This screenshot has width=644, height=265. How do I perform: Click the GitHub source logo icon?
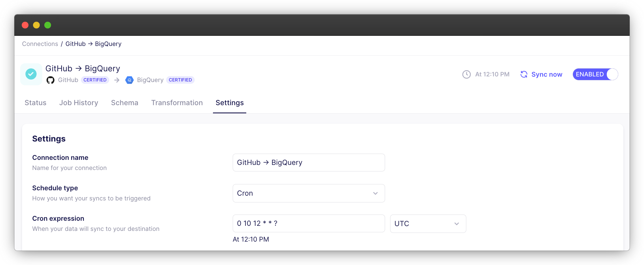pyautogui.click(x=50, y=80)
